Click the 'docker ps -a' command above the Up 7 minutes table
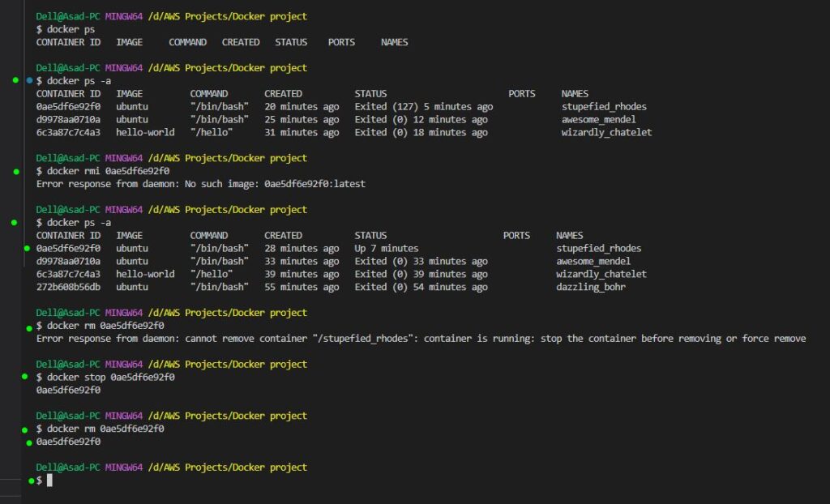 [x=74, y=222]
